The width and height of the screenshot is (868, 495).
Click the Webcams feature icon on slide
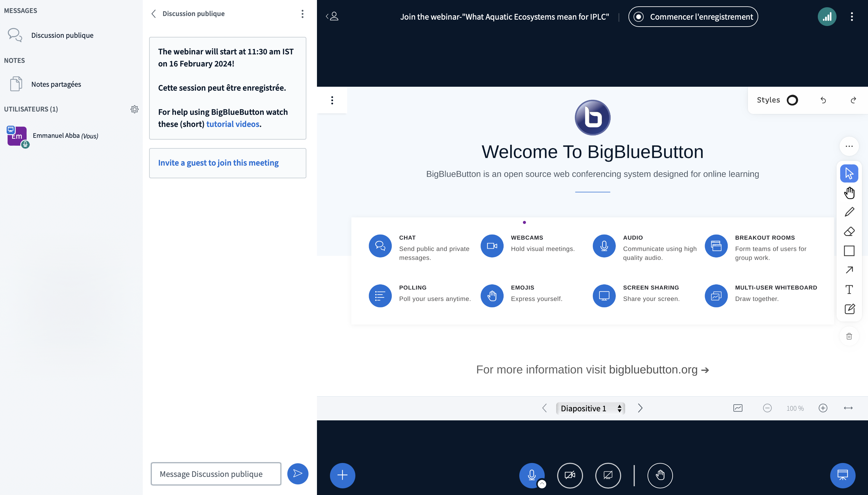point(492,246)
